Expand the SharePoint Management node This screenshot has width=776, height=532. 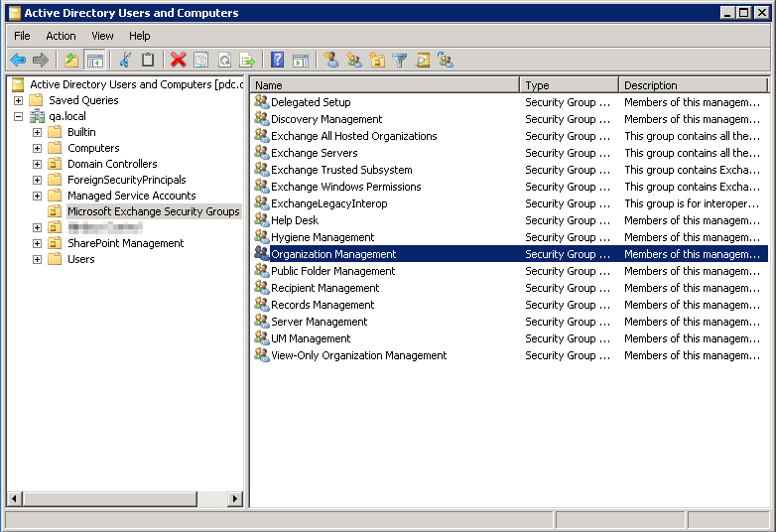pyautogui.click(x=37, y=243)
